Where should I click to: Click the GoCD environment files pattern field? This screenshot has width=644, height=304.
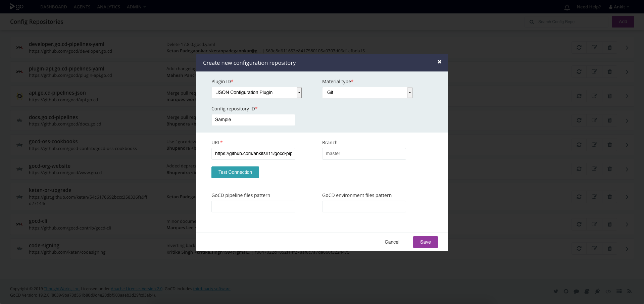(x=364, y=206)
